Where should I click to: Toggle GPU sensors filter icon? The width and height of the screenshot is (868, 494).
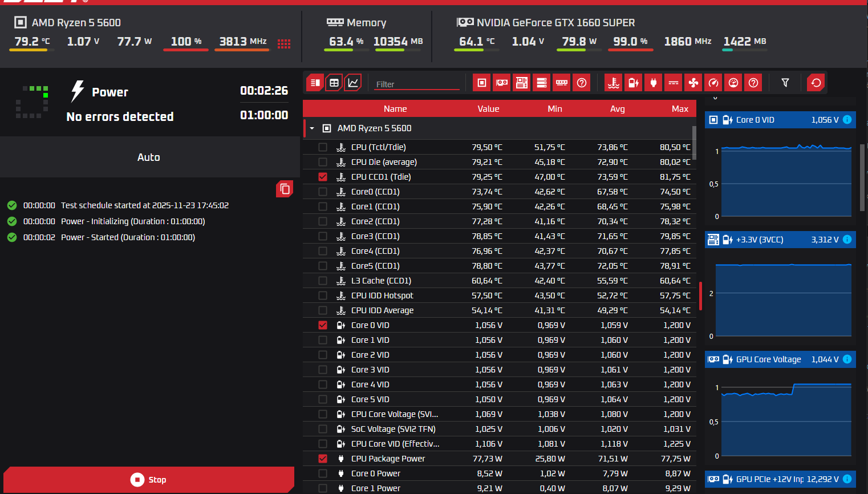(x=502, y=83)
